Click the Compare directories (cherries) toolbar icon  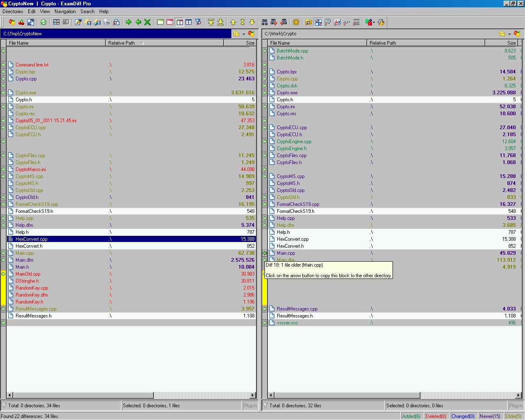(x=21, y=22)
